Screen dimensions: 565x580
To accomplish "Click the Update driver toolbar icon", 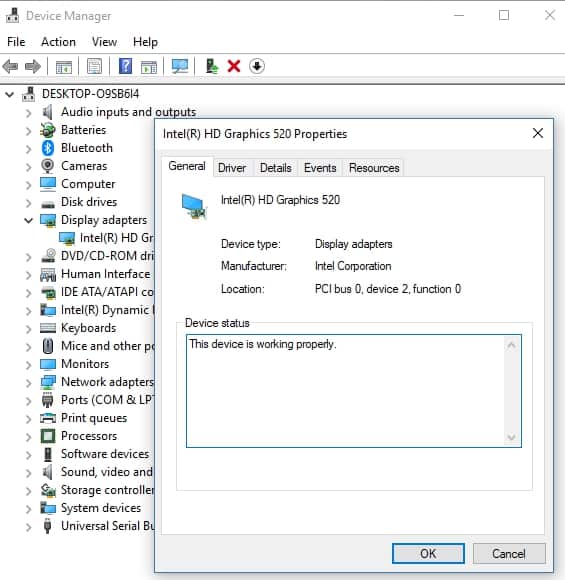I will (212, 67).
